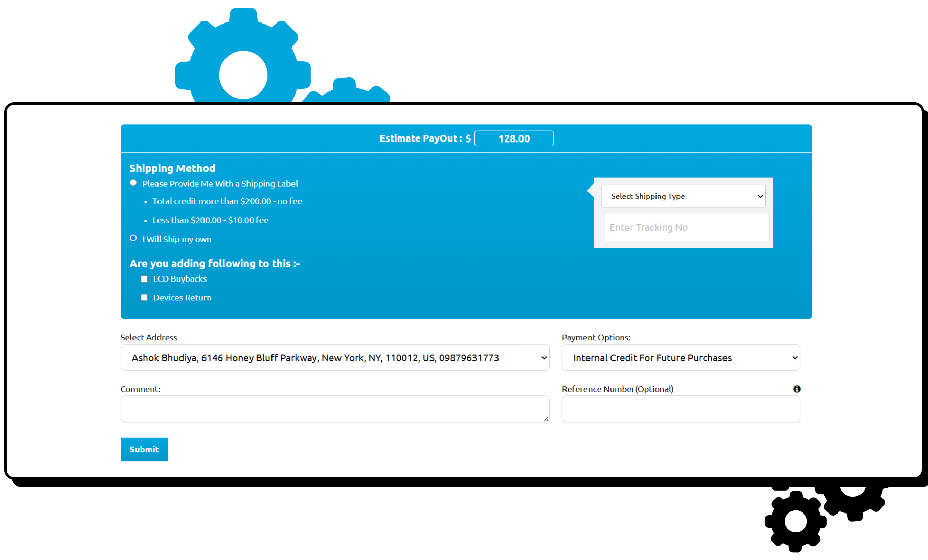928x560 pixels.
Task: Check the Devices Return checkbox
Action: (x=144, y=297)
